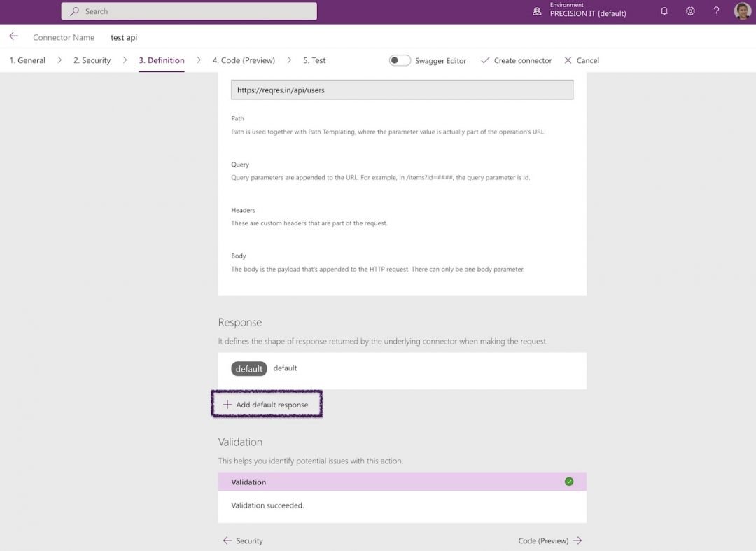The width and height of the screenshot is (756, 551).
Task: Click the help question mark icon
Action: point(715,11)
